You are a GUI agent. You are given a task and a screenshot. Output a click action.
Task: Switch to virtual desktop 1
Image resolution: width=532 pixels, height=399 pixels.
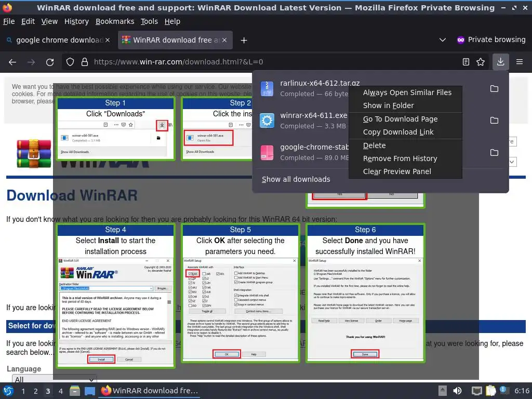click(x=23, y=391)
